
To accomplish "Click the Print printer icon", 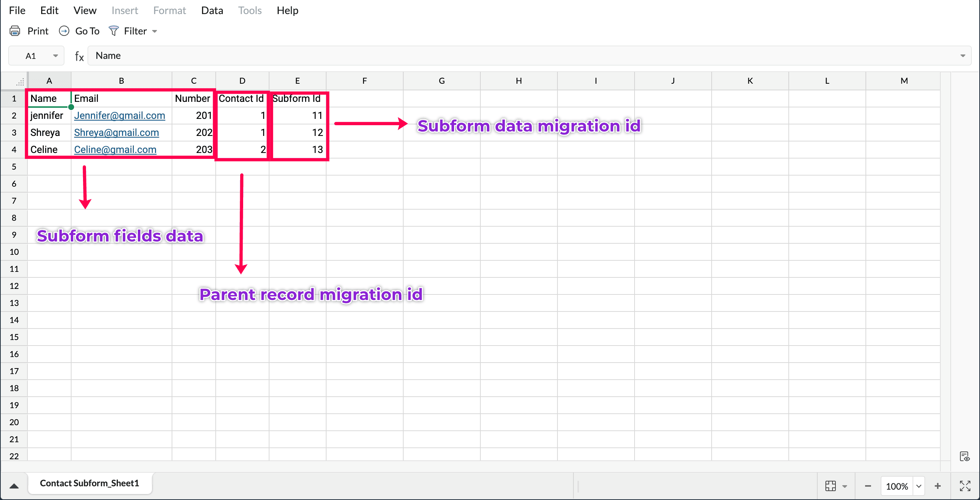I will click(x=15, y=31).
